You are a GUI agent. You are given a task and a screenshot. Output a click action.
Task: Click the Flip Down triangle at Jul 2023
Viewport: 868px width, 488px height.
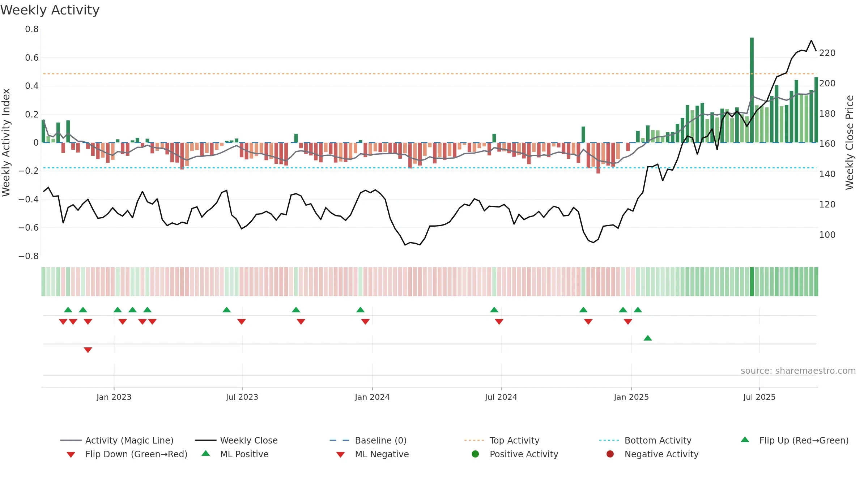[242, 321]
